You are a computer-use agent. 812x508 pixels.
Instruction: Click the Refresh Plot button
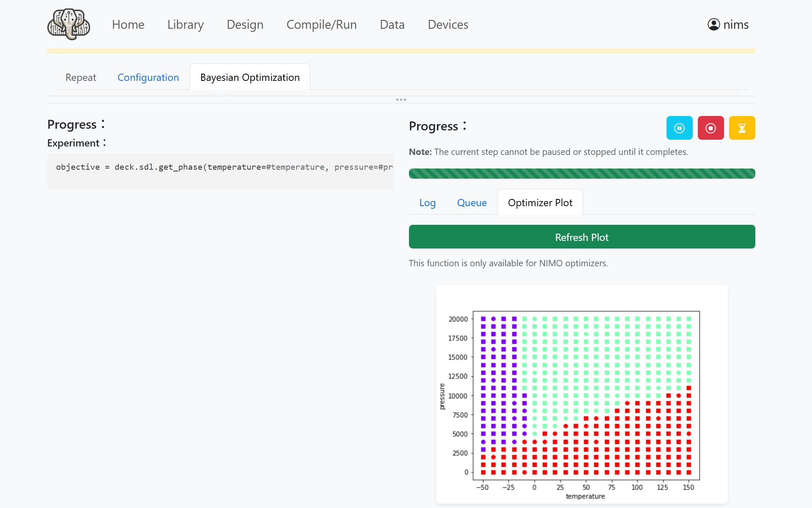point(582,237)
